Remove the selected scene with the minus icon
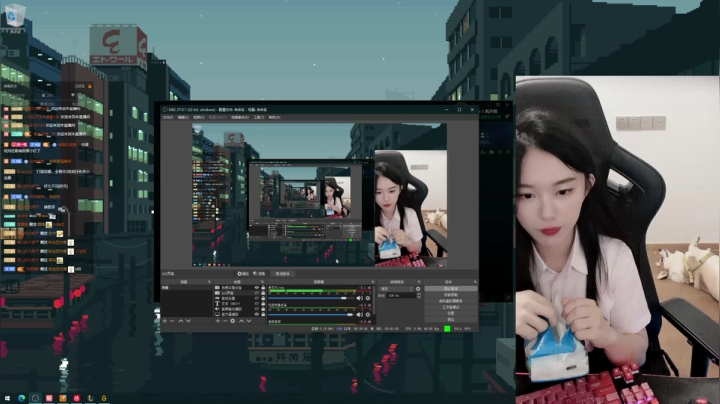The height and width of the screenshot is (404, 720). pos(172,321)
